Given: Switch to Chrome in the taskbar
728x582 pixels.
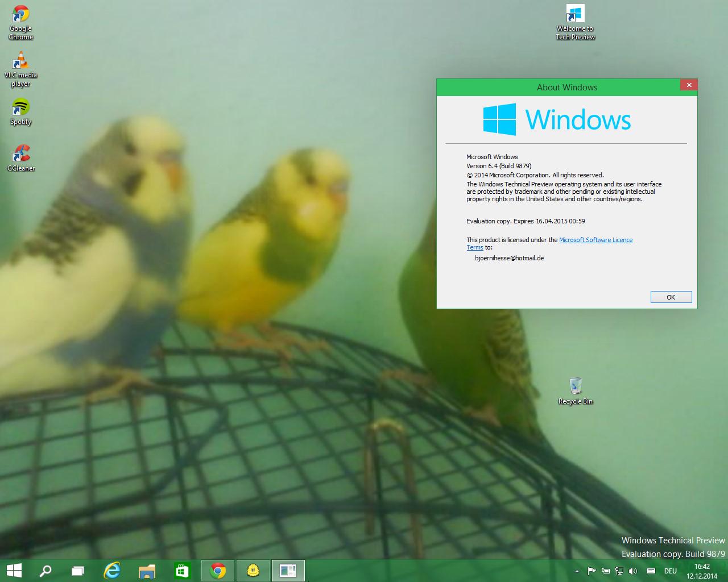Looking at the screenshot, I should [218, 570].
